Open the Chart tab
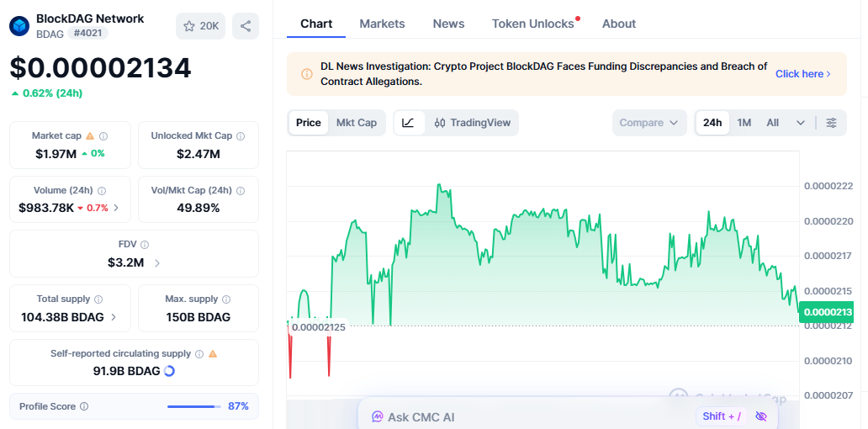Image resolution: width=868 pixels, height=429 pixels. point(316,24)
